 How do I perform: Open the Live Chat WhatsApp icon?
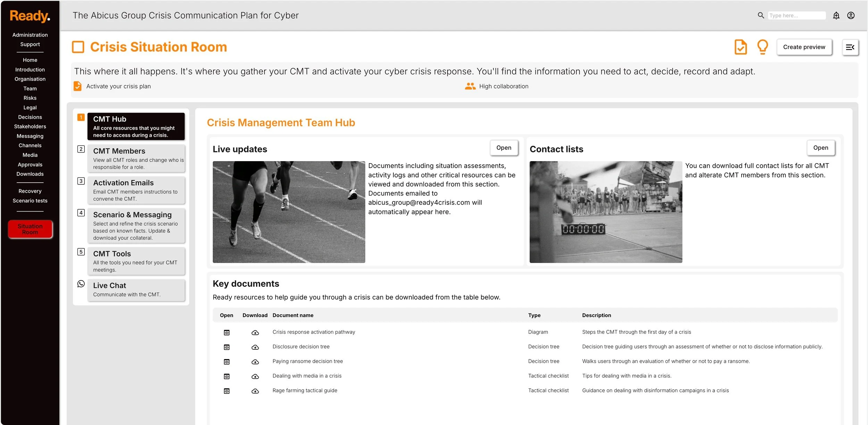(x=81, y=284)
